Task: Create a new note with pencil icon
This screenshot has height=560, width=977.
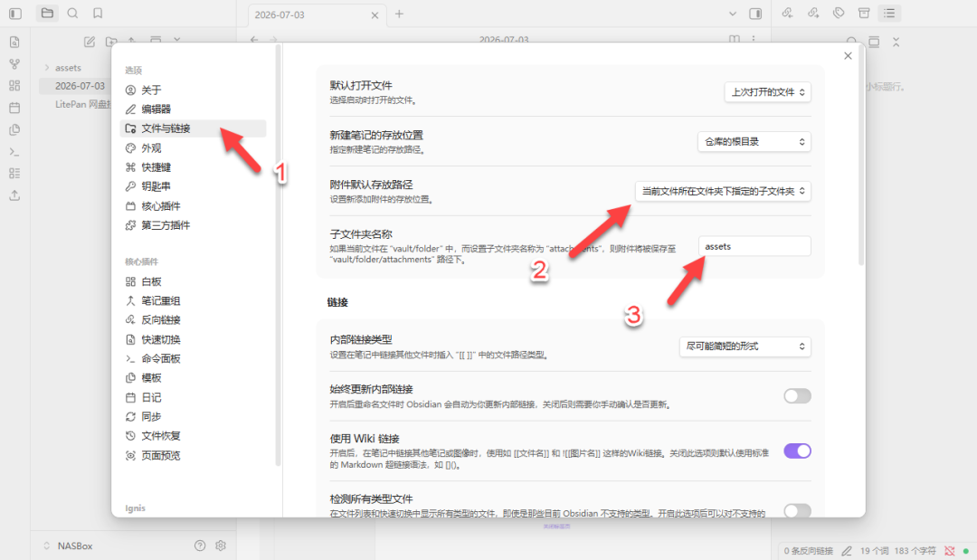Action: pos(90,42)
